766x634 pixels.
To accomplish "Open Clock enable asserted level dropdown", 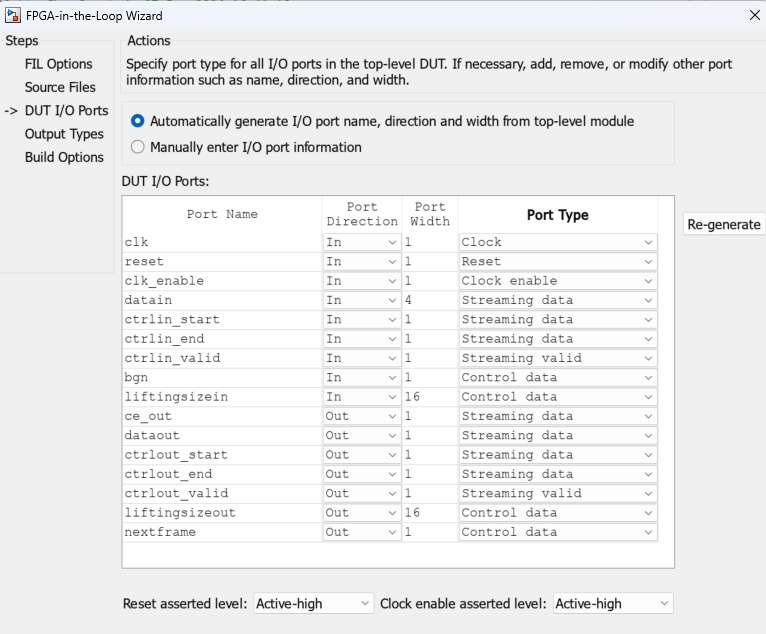I will point(612,603).
